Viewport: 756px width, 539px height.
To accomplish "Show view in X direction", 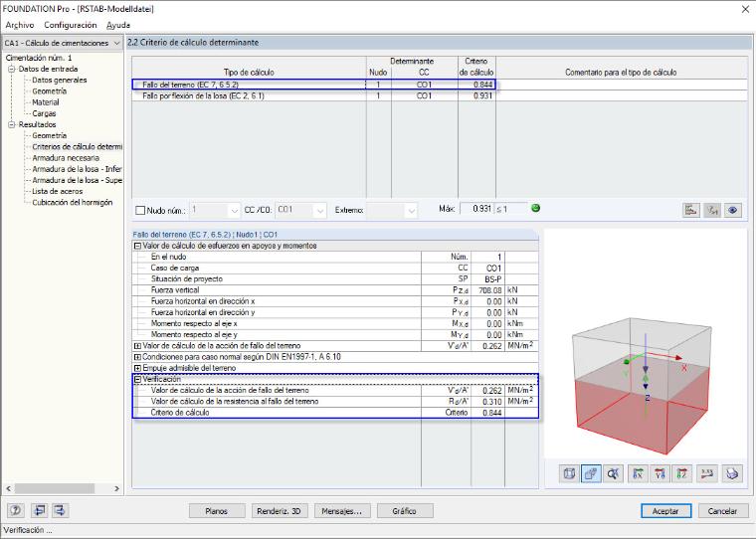I will pos(638,474).
